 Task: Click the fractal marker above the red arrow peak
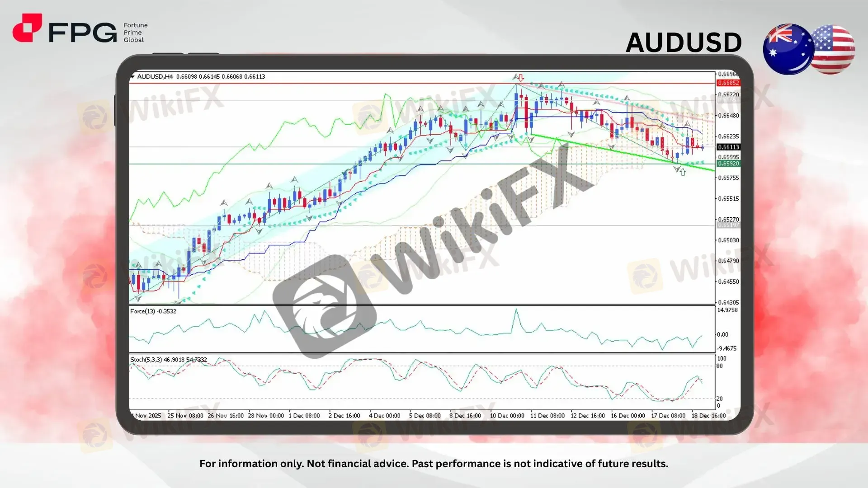tap(515, 76)
